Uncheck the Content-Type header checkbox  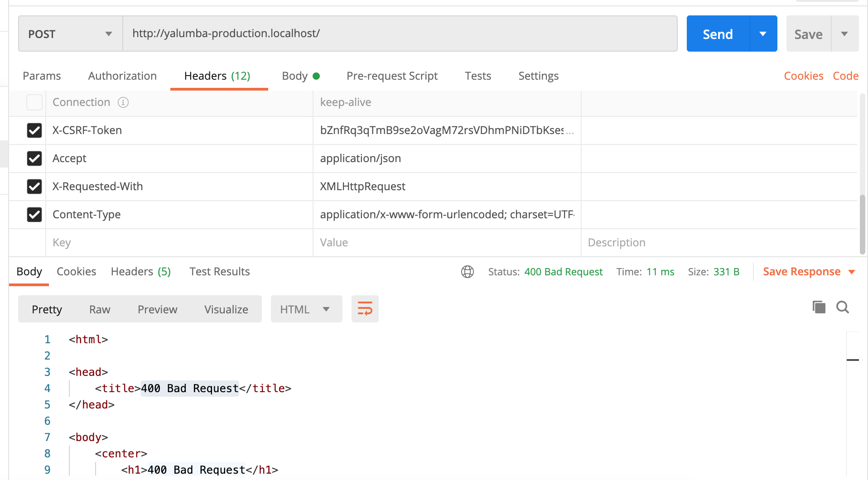coord(34,215)
